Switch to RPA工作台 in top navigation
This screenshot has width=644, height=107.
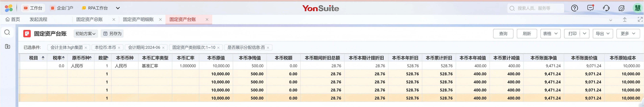pyautogui.click(x=95, y=8)
